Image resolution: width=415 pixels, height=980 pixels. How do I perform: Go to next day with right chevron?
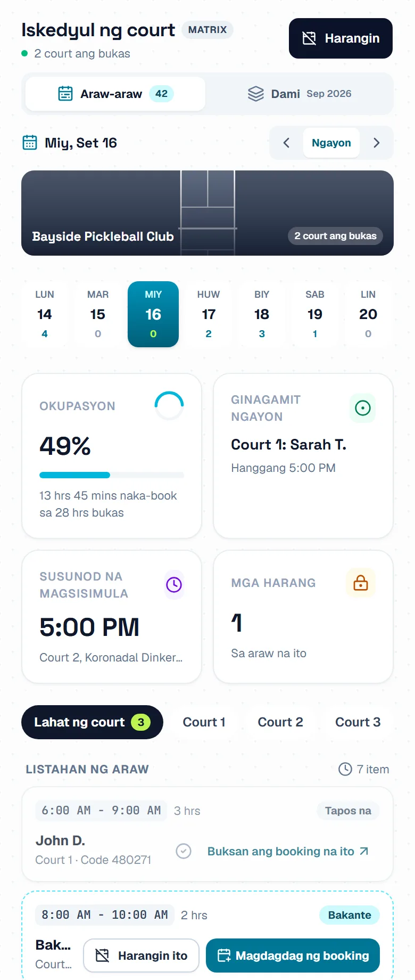376,143
